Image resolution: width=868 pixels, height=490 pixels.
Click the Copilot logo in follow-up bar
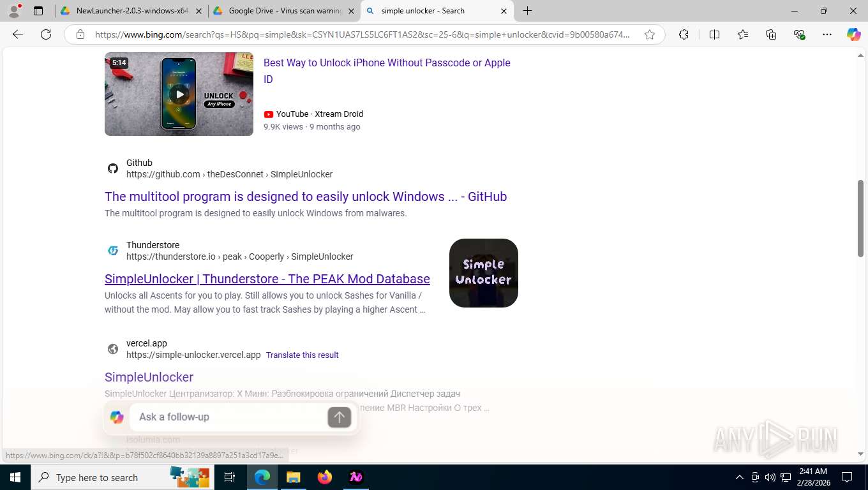tap(117, 417)
